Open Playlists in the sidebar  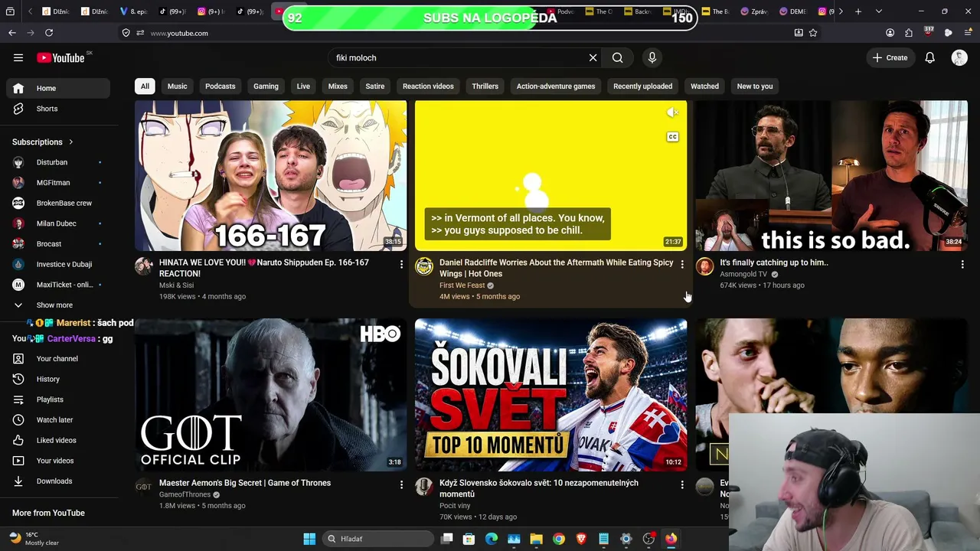[x=58, y=399]
